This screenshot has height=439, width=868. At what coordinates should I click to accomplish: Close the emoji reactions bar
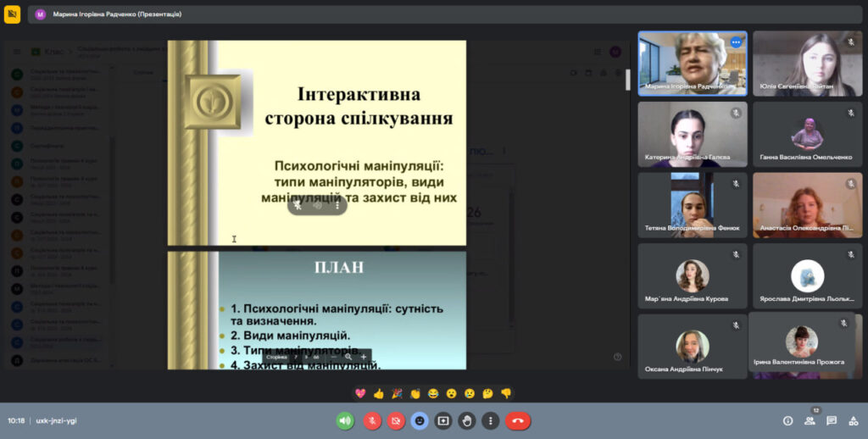tap(419, 420)
